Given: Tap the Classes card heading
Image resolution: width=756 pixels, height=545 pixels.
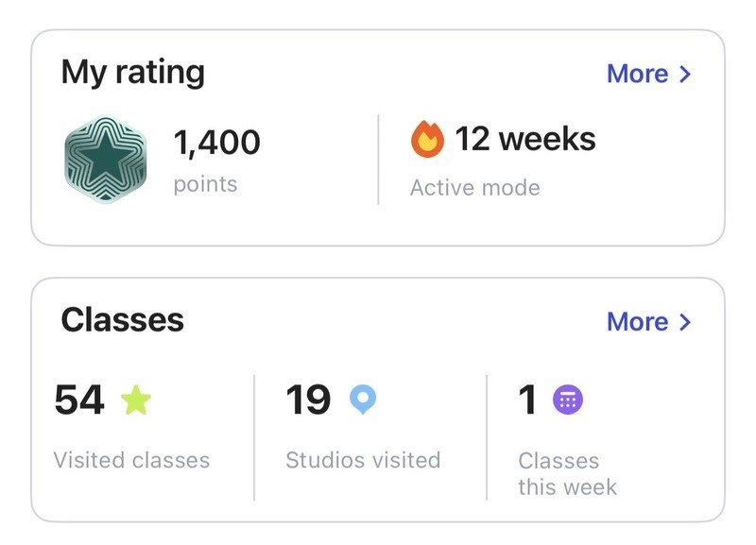Looking at the screenshot, I should click(x=123, y=320).
